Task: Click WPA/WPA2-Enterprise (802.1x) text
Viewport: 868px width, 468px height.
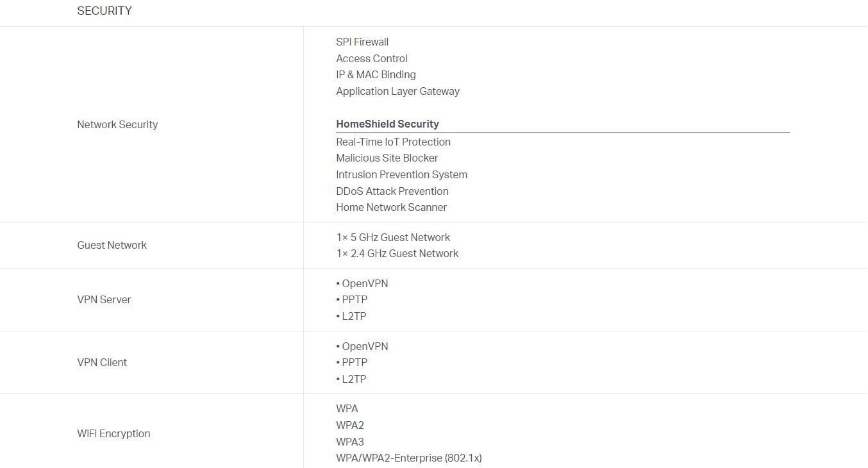Action: (x=408, y=458)
